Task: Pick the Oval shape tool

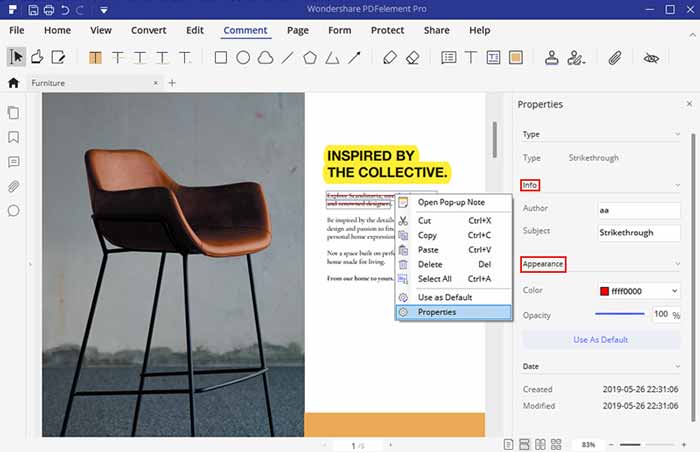Action: [x=243, y=58]
